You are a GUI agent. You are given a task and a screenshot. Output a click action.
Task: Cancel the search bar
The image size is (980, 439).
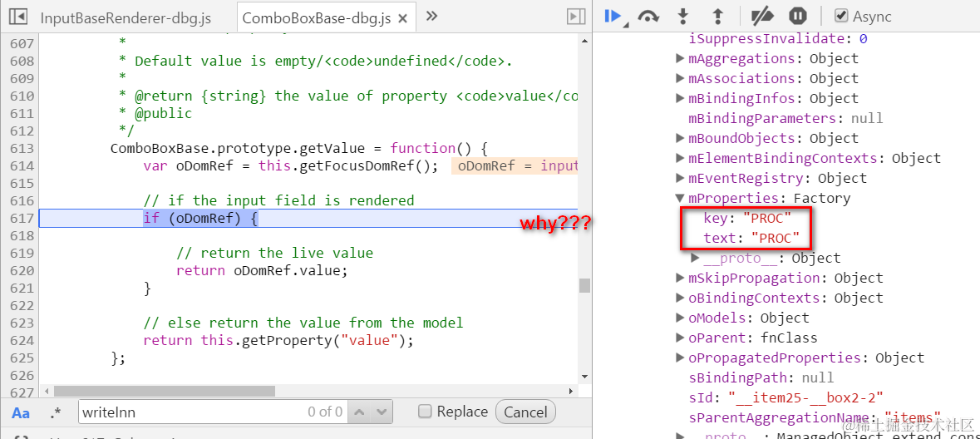(x=525, y=412)
